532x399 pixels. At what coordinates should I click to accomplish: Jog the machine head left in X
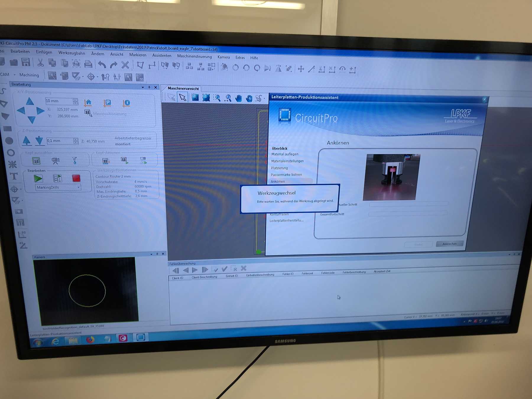click(21, 111)
